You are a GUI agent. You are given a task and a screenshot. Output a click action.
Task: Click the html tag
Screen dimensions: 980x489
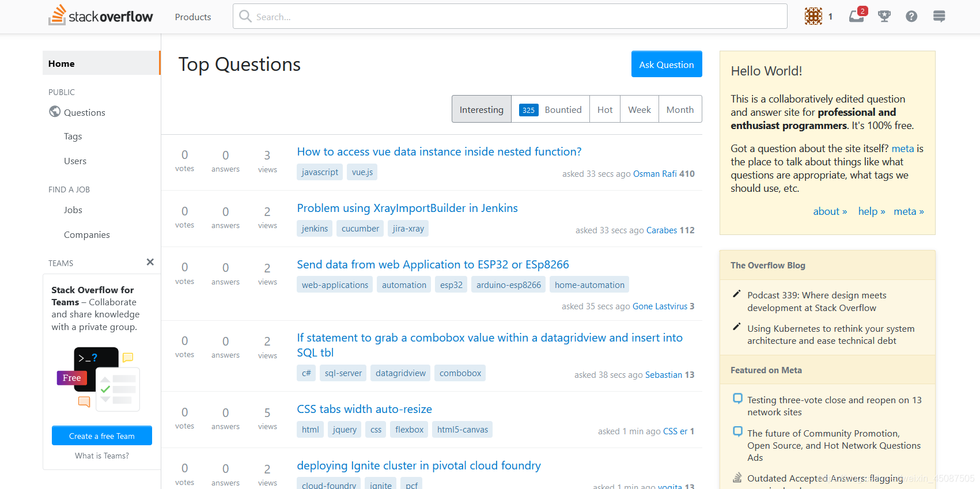point(311,430)
